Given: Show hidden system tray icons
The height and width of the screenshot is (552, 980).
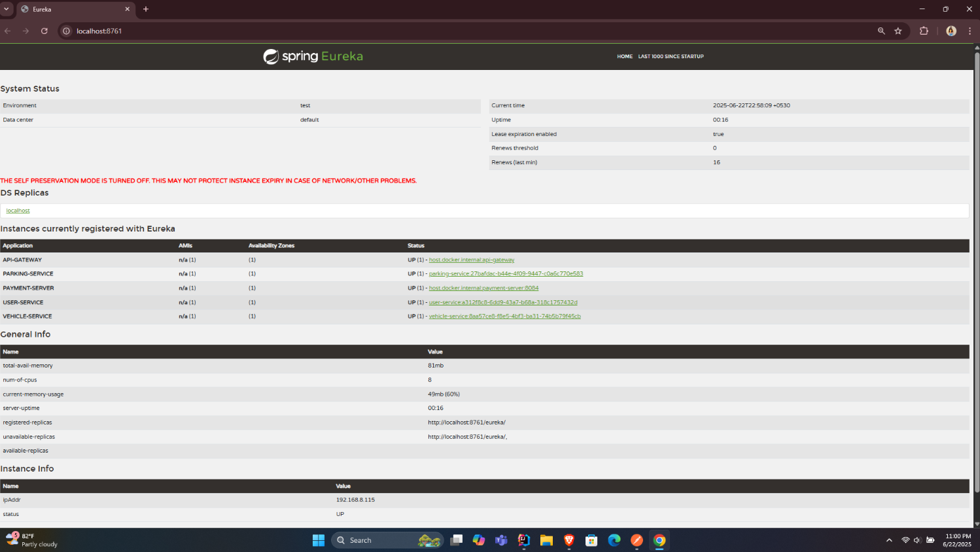Looking at the screenshot, I should [x=889, y=540].
